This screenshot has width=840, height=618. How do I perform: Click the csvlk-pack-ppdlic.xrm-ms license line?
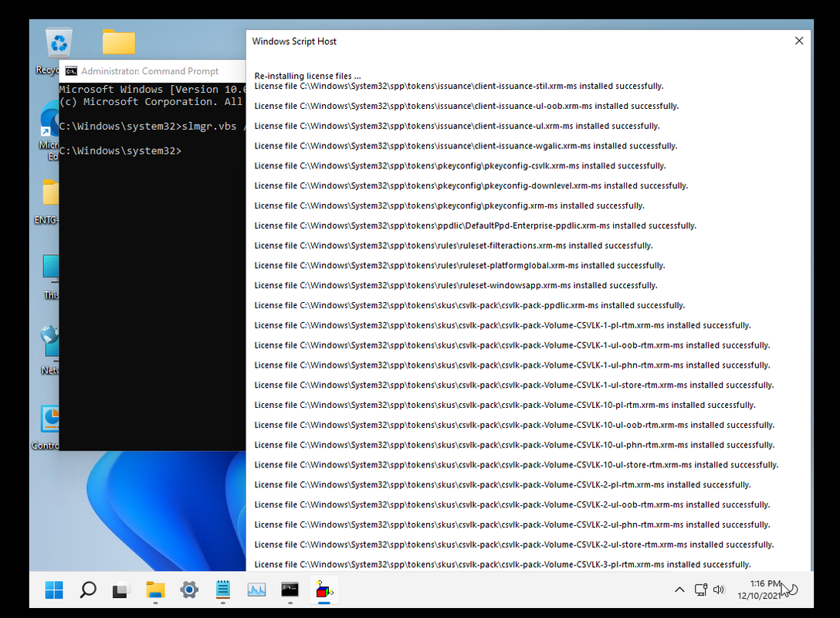[470, 305]
